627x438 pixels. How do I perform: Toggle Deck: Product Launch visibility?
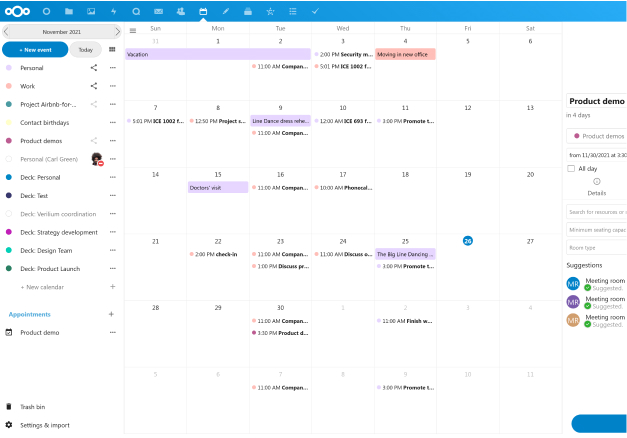pos(9,268)
